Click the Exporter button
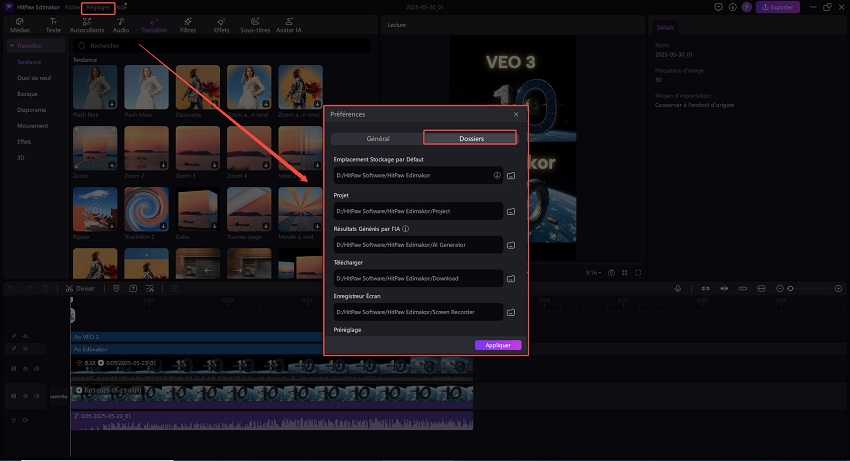 pos(778,7)
